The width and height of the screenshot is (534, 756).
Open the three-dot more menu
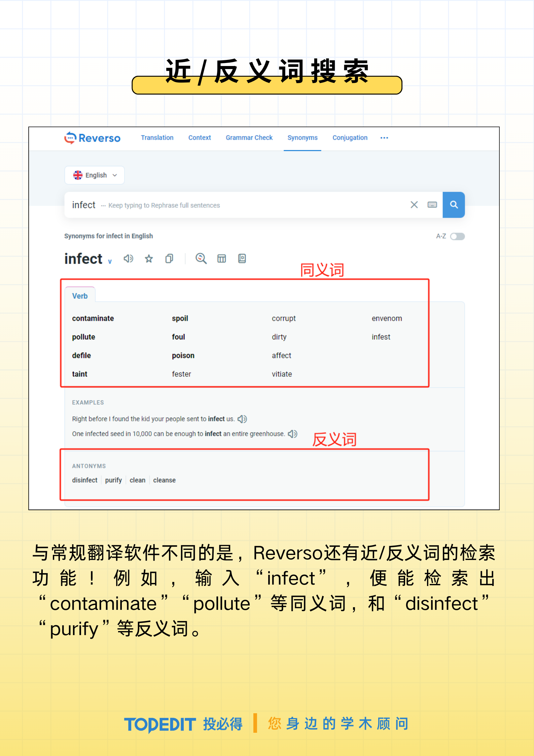(384, 138)
